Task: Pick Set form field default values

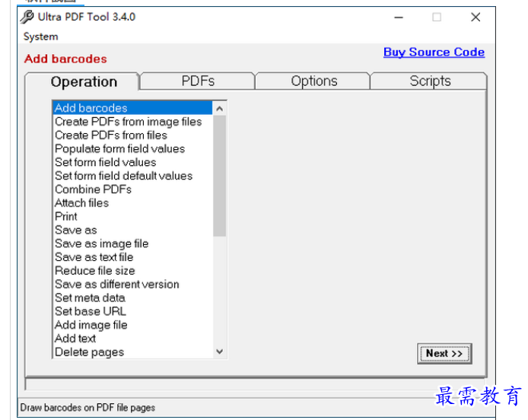Action: 132,176
